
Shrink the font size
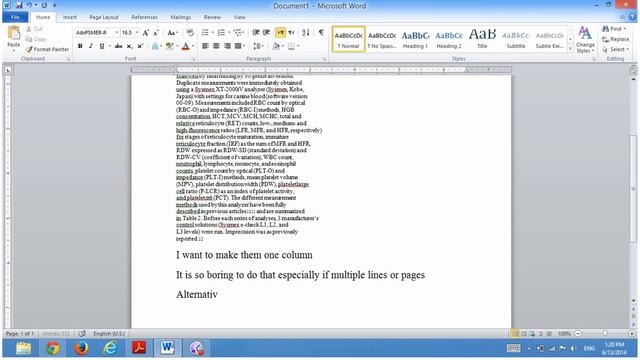(156, 33)
